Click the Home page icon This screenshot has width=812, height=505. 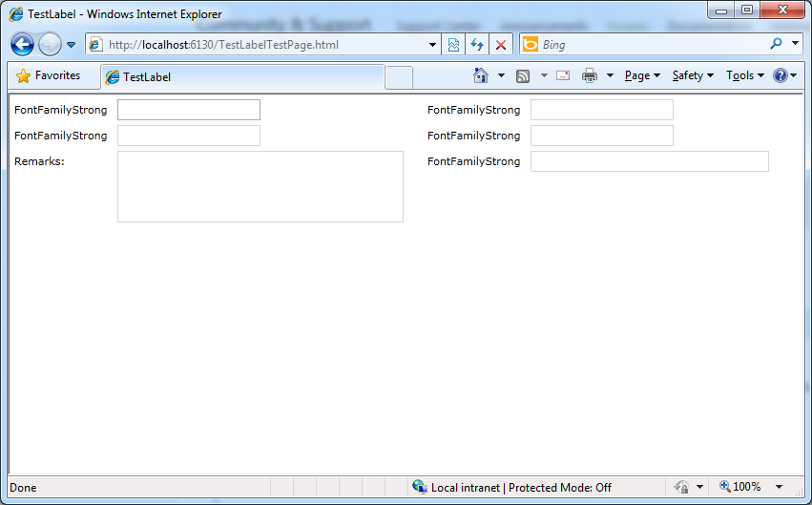point(481,75)
